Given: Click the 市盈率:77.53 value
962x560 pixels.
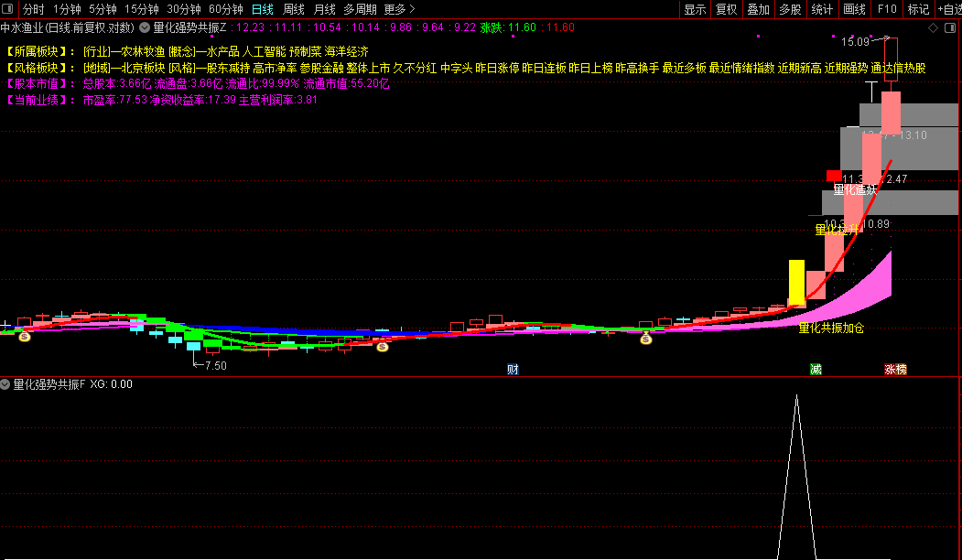Looking at the screenshot, I should point(115,100).
